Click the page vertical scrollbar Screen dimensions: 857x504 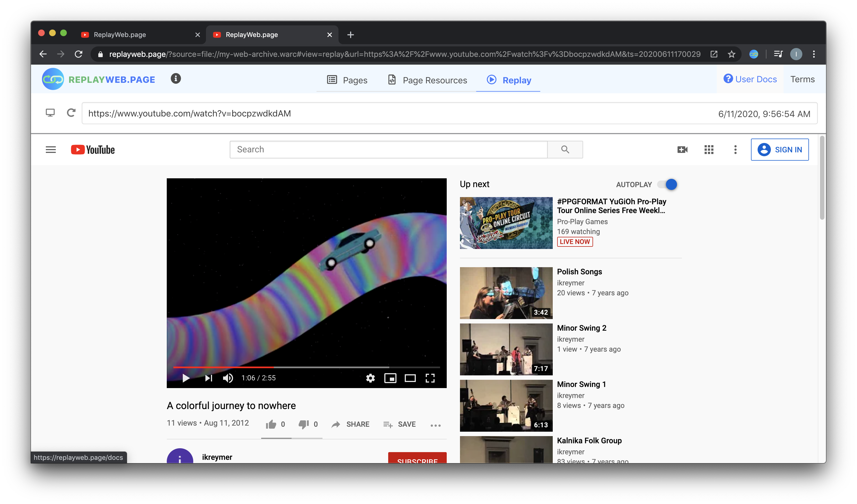pyautogui.click(x=822, y=177)
